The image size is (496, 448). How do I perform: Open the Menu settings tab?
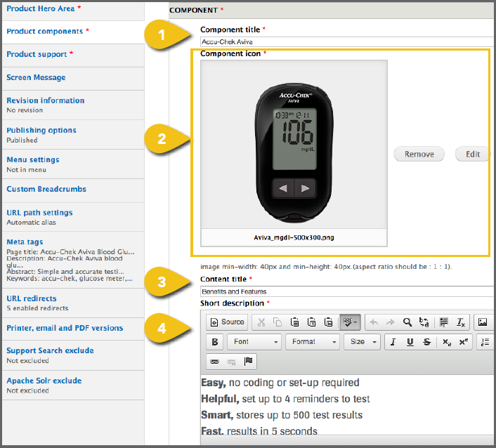(73, 164)
